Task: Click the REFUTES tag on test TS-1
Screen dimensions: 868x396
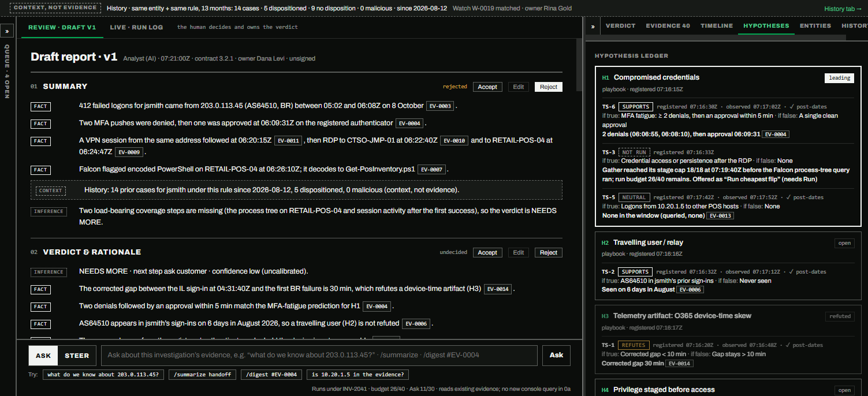Action: coord(634,345)
